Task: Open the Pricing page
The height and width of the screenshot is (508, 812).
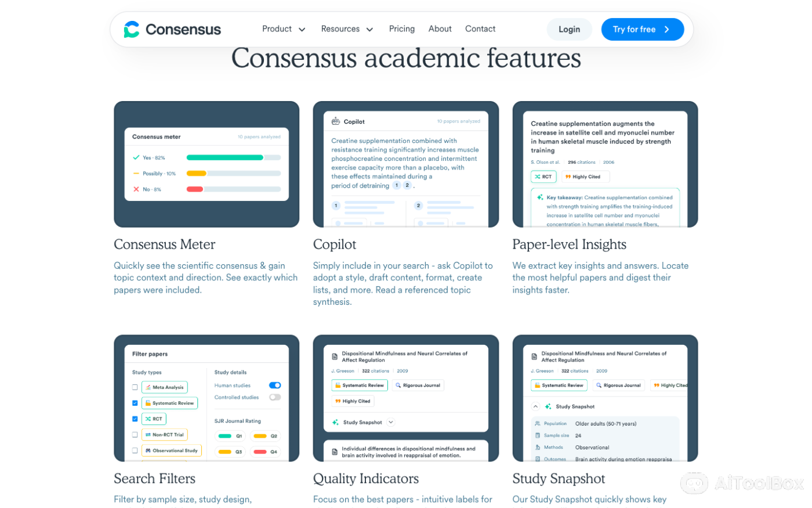Action: 402,28
